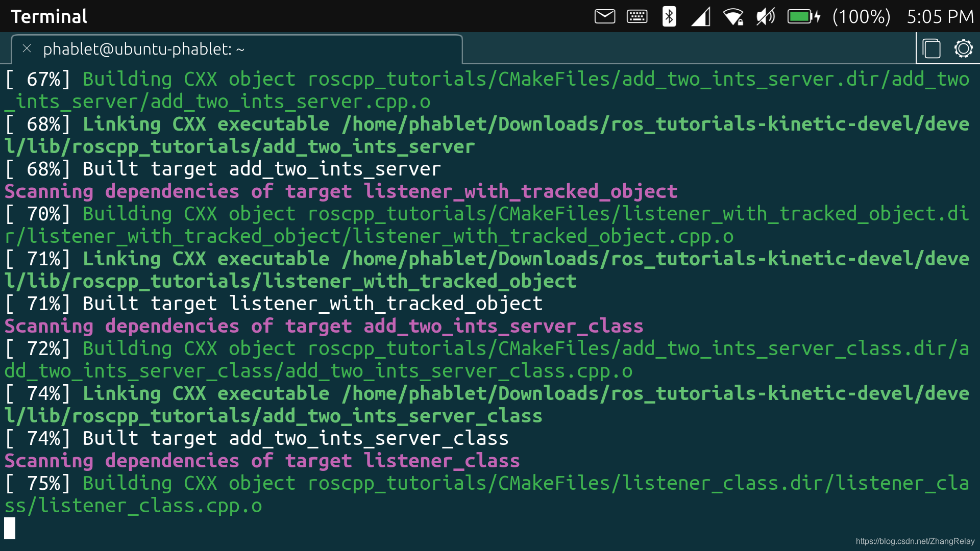Open the Wi-Fi network indicator
Viewport: 980px width, 551px height.
point(733,16)
